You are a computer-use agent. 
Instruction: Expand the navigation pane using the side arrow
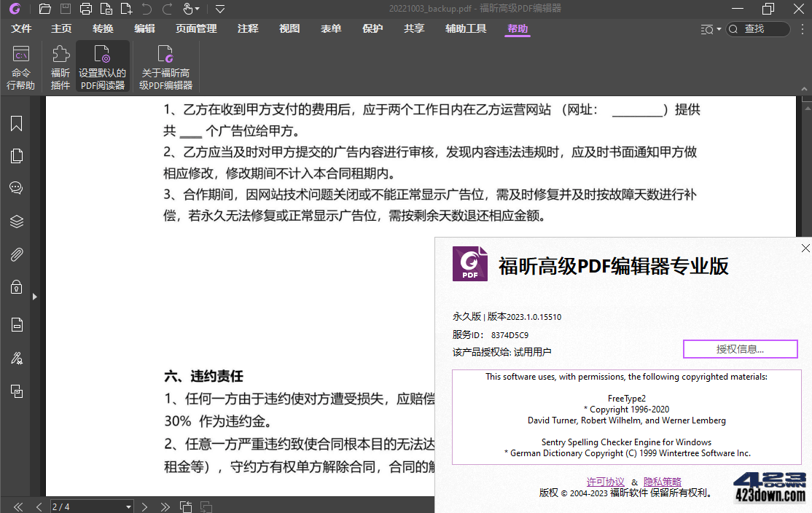coord(34,297)
